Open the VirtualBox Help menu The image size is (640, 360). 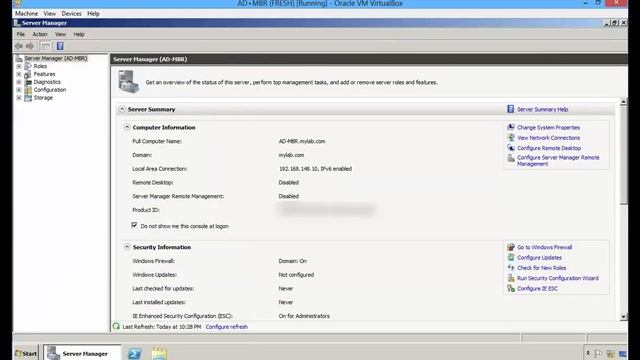click(93, 13)
